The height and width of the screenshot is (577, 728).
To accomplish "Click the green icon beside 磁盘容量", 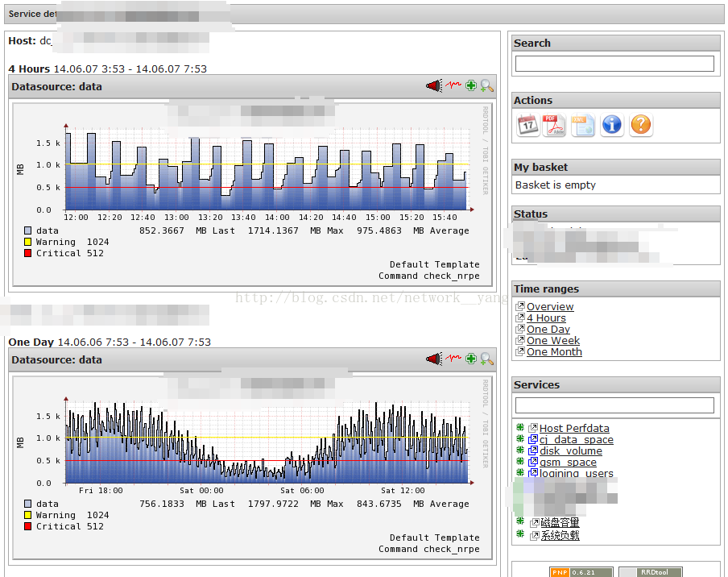I will click(x=520, y=521).
